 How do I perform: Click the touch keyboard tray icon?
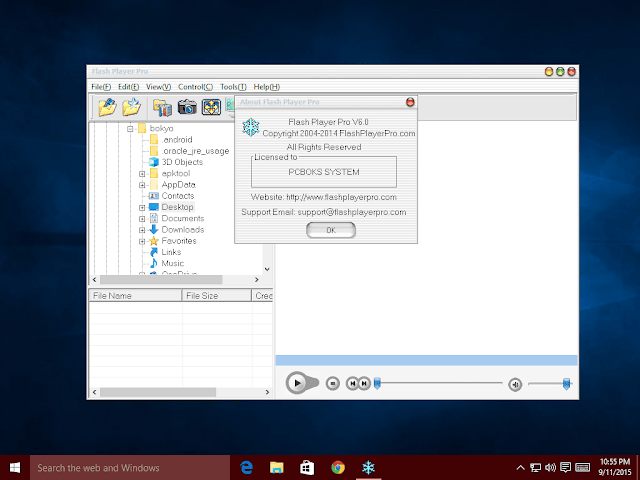pos(582,467)
